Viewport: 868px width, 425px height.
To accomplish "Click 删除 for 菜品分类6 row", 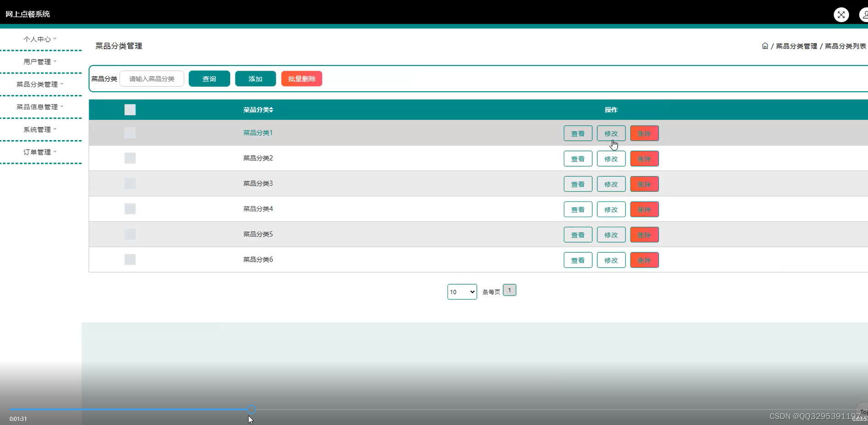I will pos(644,260).
